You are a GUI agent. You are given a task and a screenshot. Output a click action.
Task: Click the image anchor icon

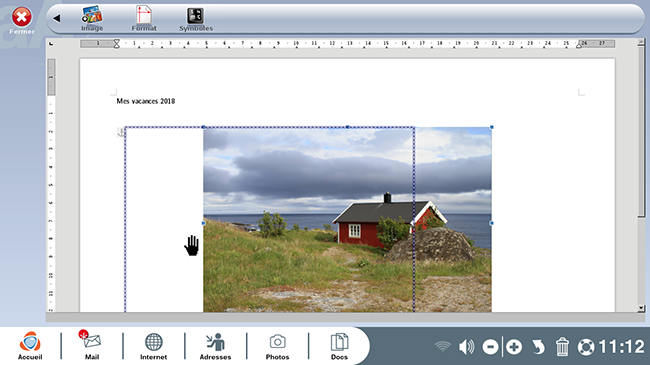[121, 132]
